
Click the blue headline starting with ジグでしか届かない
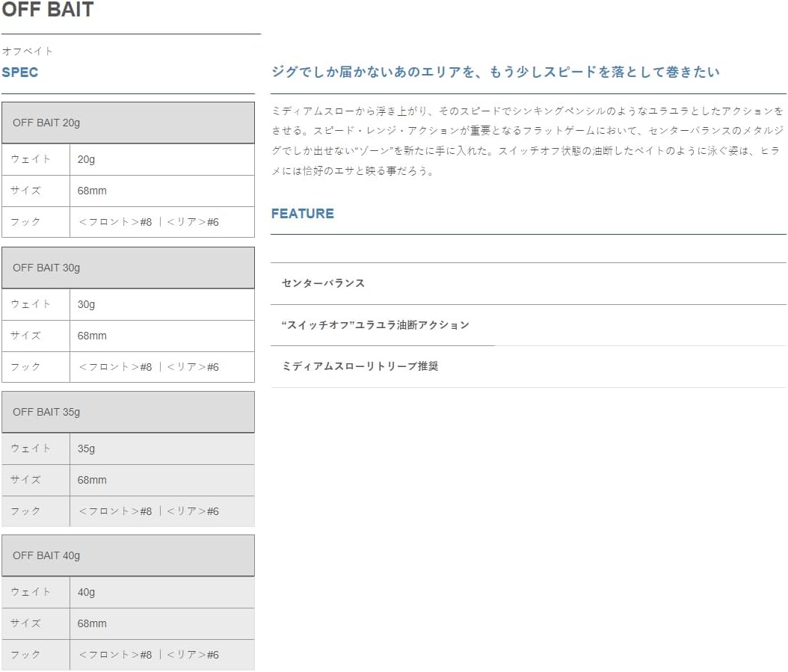pyautogui.click(x=495, y=72)
